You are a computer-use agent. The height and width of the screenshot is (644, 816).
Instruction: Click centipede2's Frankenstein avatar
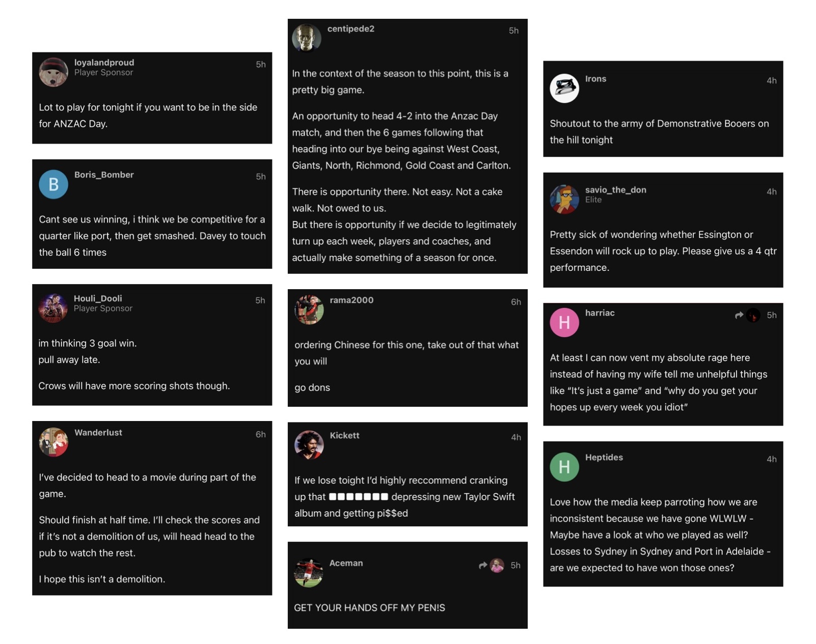coord(307,38)
